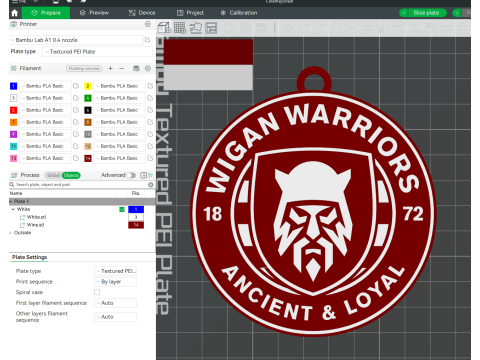Select the Wine.stl tree item

pos(35,225)
